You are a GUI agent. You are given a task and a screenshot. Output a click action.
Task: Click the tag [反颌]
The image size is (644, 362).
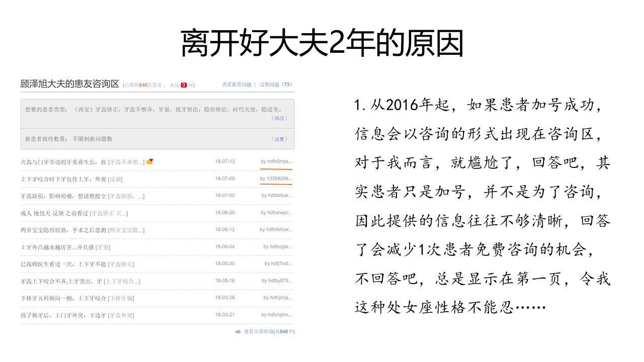(116, 179)
